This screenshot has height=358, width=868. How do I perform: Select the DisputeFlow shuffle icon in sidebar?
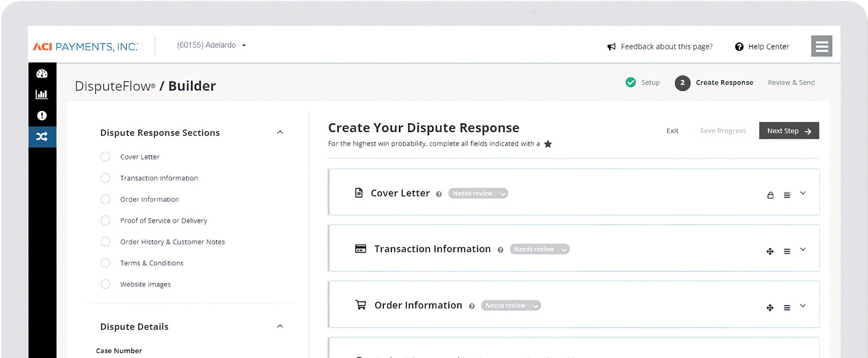pyautogui.click(x=42, y=137)
